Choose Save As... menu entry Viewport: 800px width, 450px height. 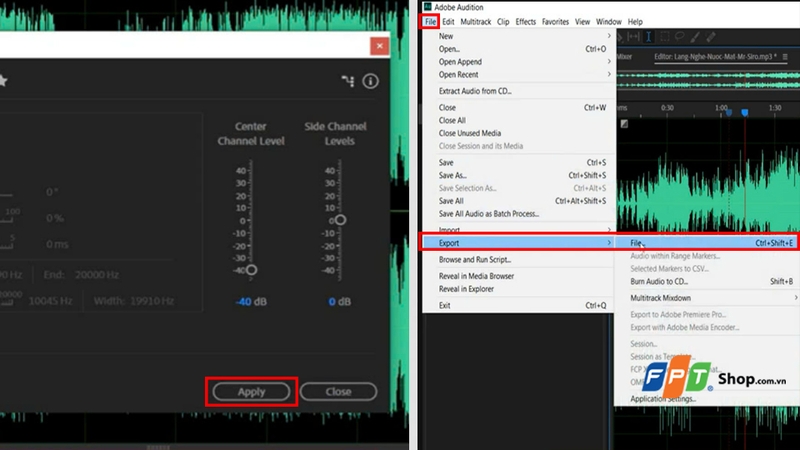[519, 176]
